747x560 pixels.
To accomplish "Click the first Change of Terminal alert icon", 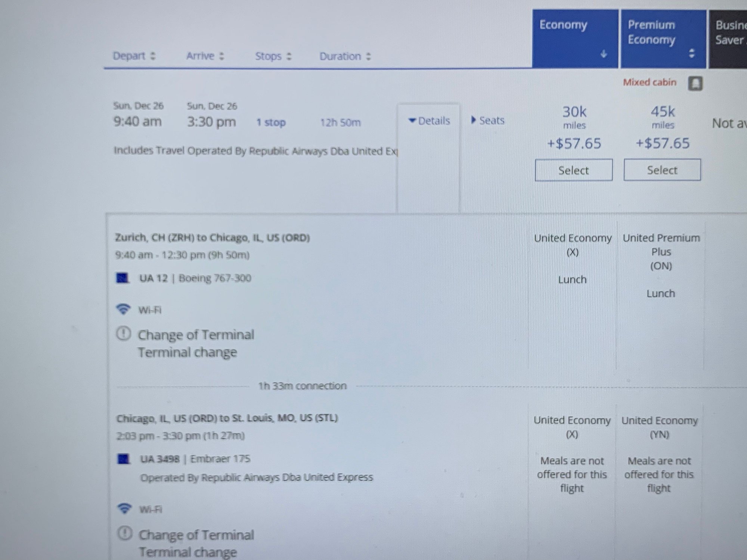I will pyautogui.click(x=124, y=333).
